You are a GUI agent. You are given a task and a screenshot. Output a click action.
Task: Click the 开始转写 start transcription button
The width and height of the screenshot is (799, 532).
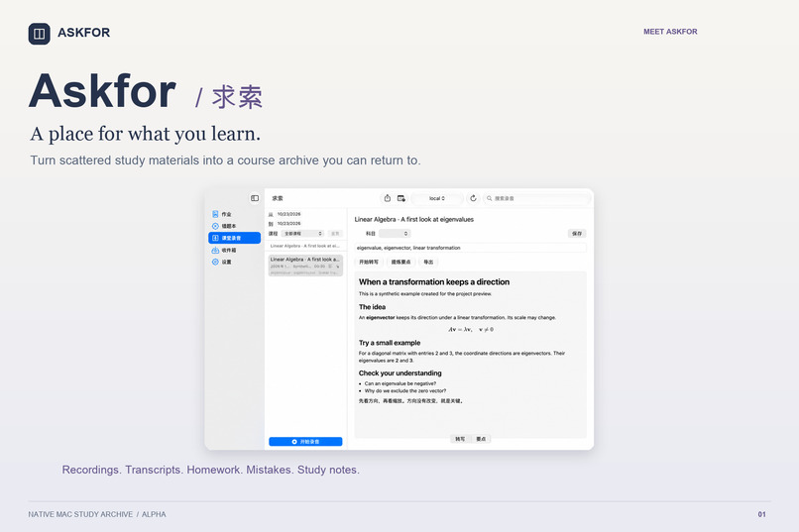pos(369,262)
